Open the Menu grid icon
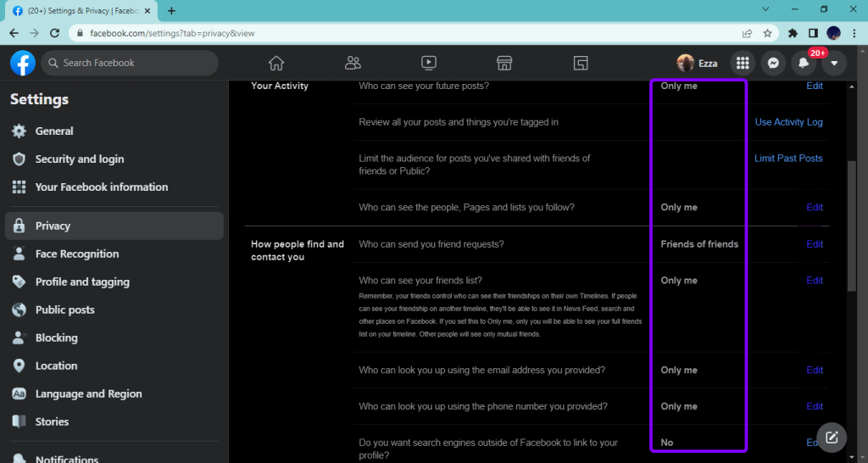Image resolution: width=868 pixels, height=463 pixels. [743, 63]
